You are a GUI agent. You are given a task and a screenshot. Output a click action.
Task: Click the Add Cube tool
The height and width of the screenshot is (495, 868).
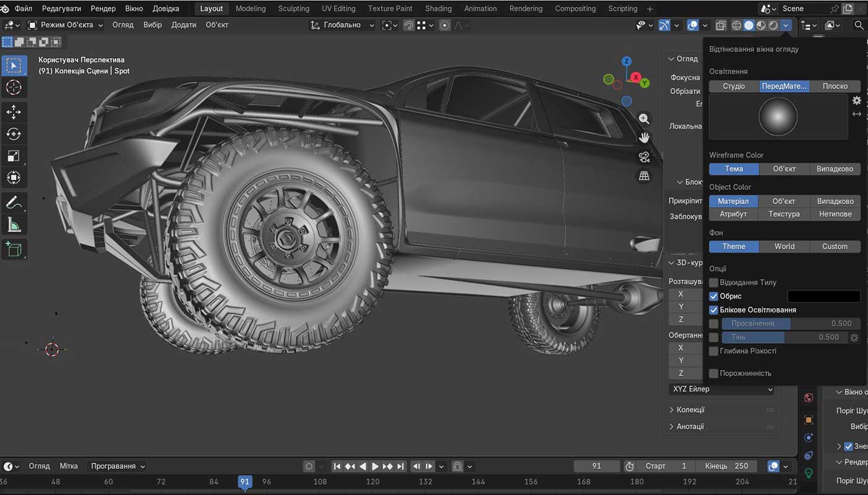pos(14,249)
